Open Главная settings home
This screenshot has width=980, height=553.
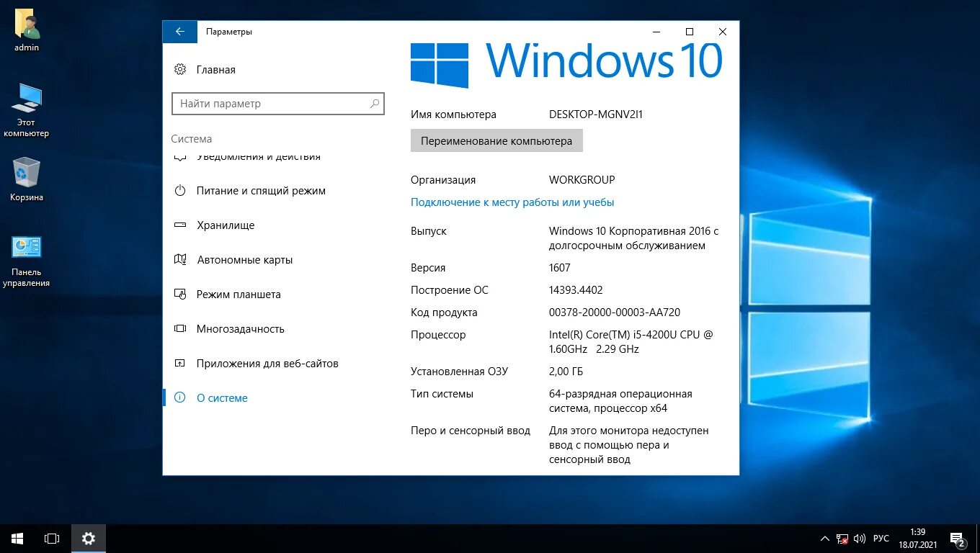coord(215,70)
